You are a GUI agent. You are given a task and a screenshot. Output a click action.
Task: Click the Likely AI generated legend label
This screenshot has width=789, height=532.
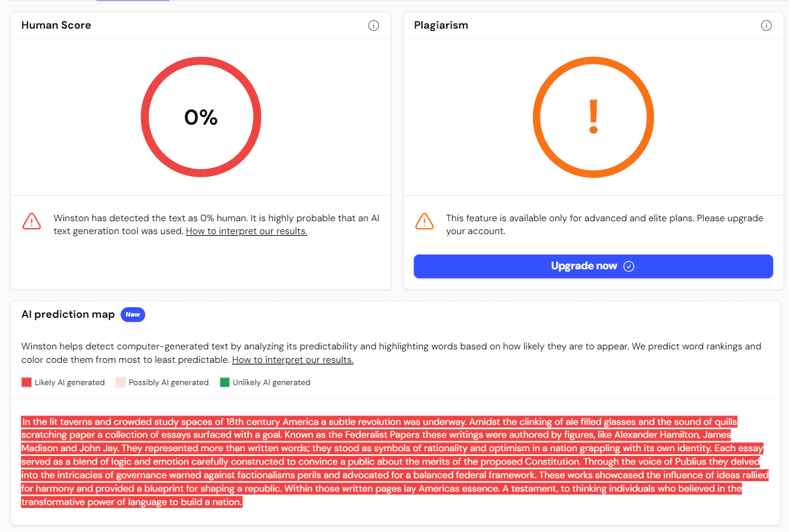tap(70, 383)
